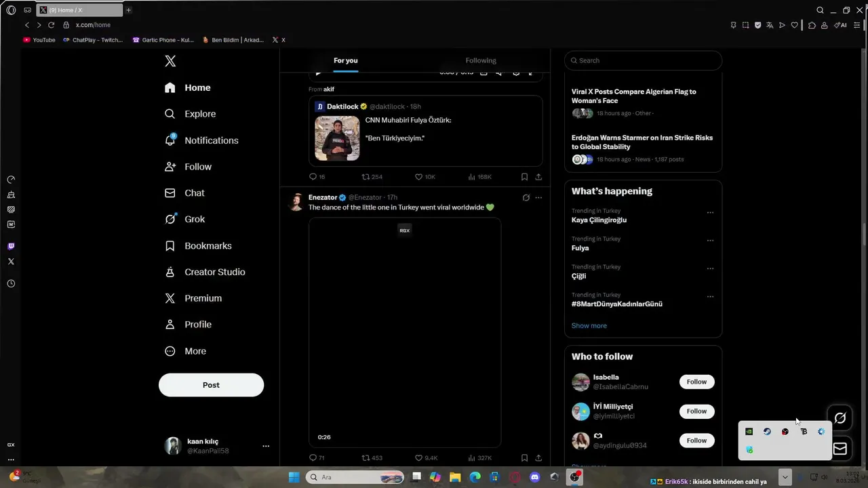
Task: Expand trends with Show more link
Action: coord(589,326)
